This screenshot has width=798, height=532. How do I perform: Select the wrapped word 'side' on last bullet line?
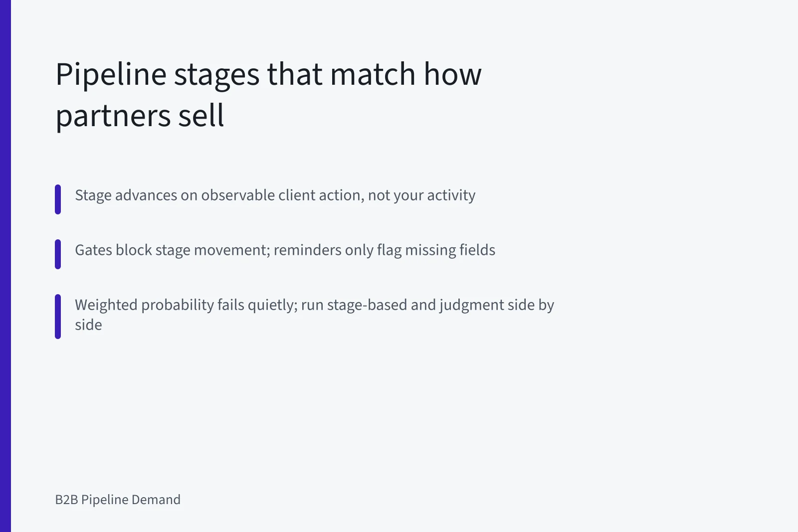88,325
